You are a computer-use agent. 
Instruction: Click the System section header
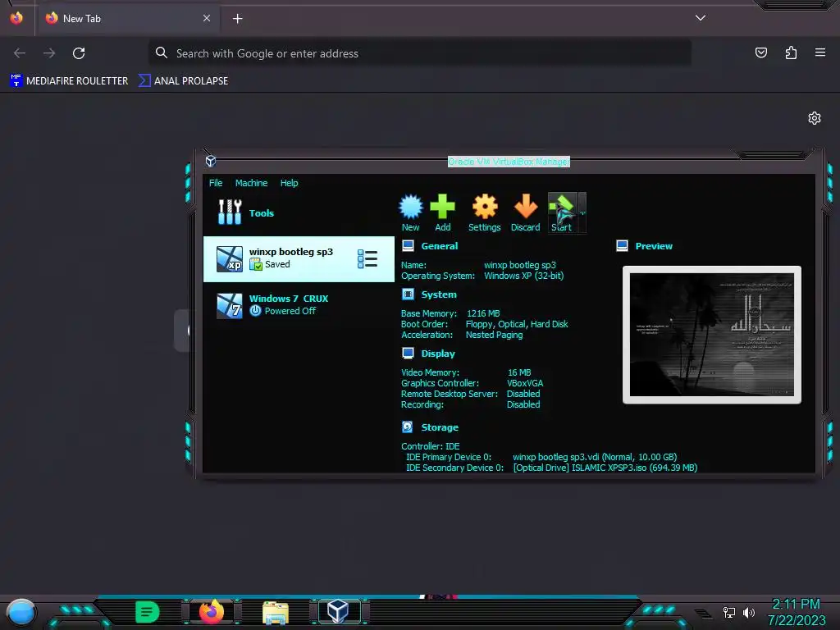click(x=439, y=294)
